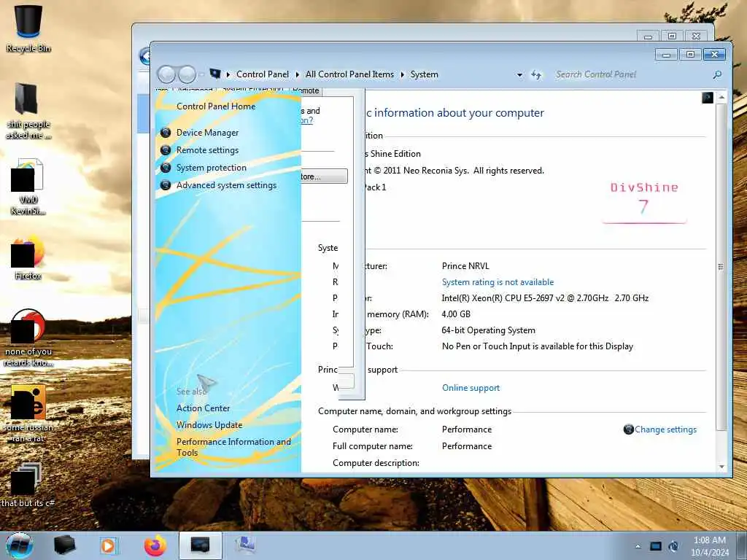Refresh the System control panel page
The width and height of the screenshot is (747, 560).
(x=536, y=75)
